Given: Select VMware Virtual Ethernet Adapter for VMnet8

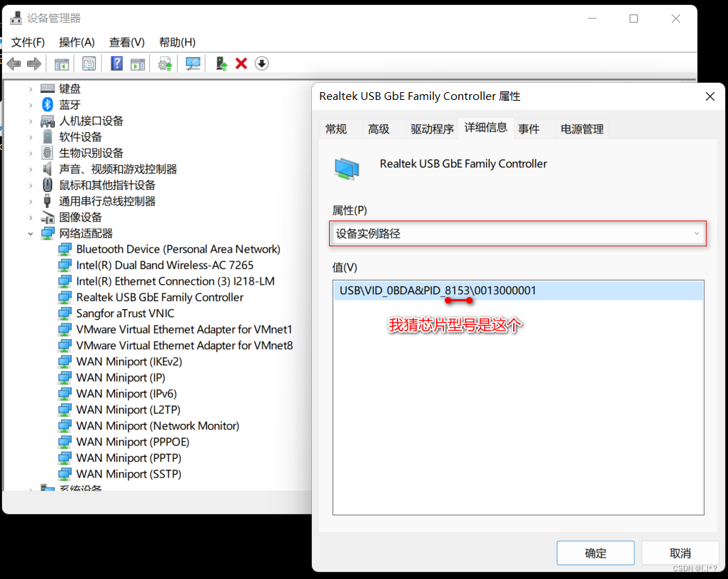Looking at the screenshot, I should coord(184,346).
